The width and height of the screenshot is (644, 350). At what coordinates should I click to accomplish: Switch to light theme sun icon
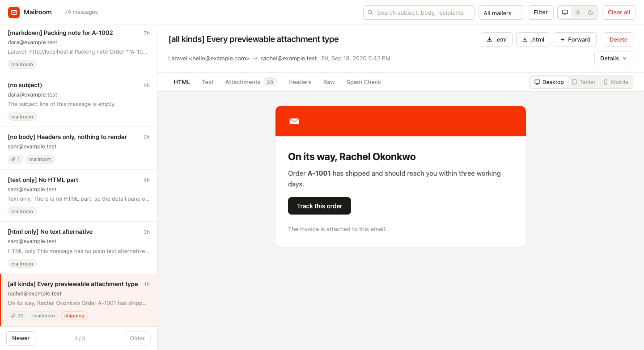pos(578,13)
